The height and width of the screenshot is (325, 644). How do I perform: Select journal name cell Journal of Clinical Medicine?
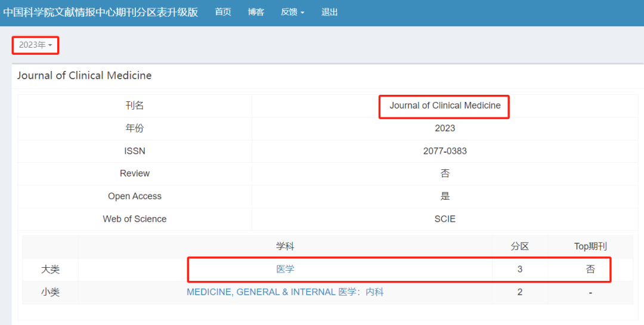point(445,106)
